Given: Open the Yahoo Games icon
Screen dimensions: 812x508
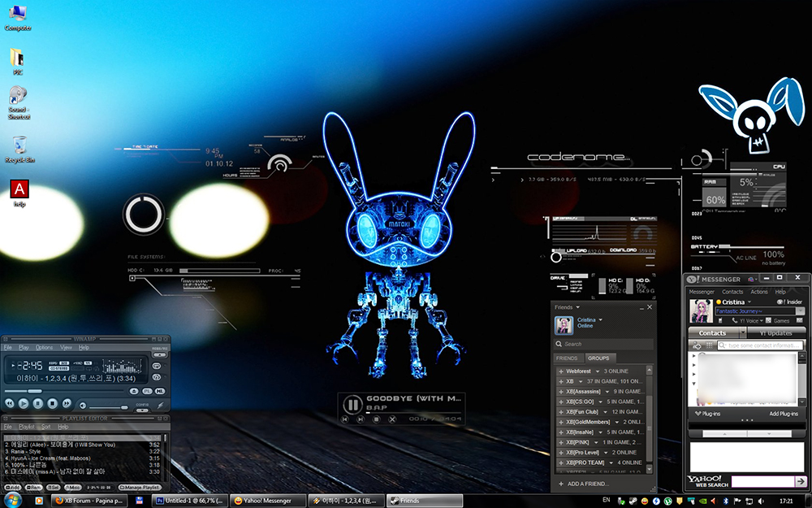Looking at the screenshot, I should tap(768, 320).
